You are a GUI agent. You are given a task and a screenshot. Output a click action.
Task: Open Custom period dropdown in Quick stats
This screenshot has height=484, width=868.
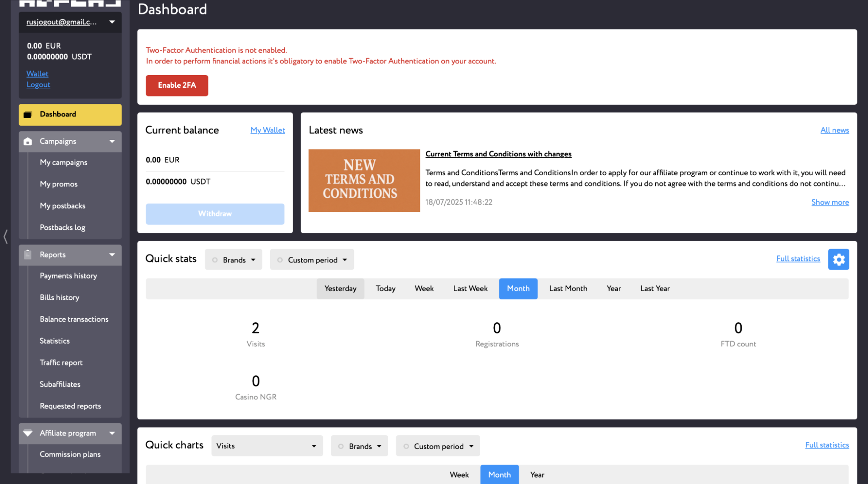312,260
